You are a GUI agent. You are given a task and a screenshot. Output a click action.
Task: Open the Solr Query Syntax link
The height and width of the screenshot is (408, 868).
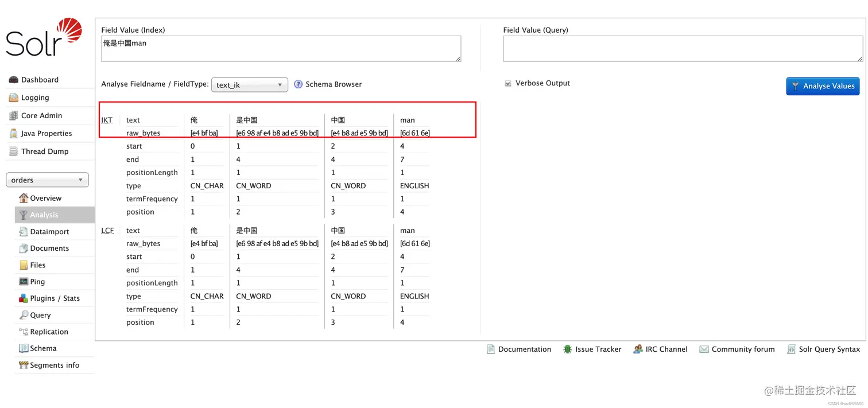pos(830,349)
